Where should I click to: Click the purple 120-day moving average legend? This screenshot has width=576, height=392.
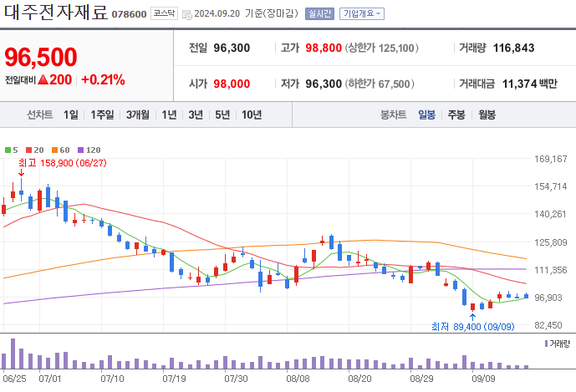[89, 150]
